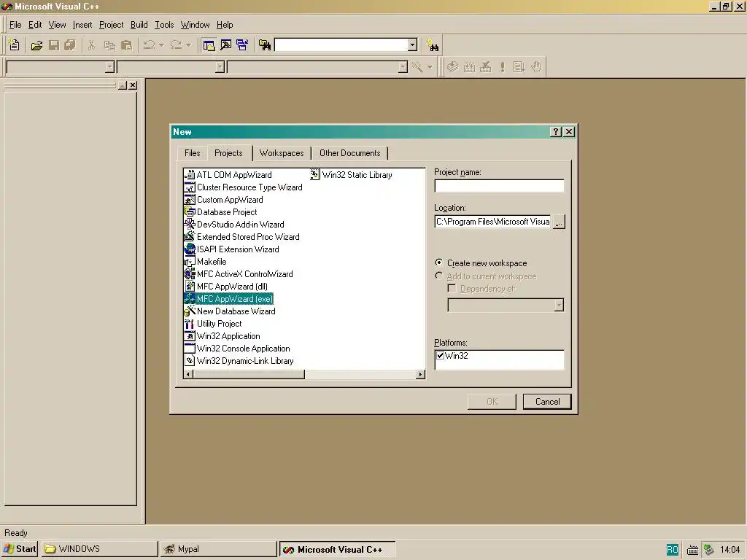
Task: Click the Find in Files toolbar icon
Action: (x=265, y=45)
